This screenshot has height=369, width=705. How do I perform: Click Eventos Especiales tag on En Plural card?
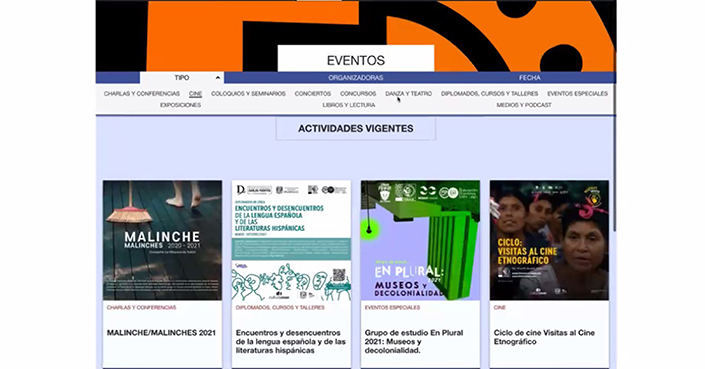click(392, 307)
